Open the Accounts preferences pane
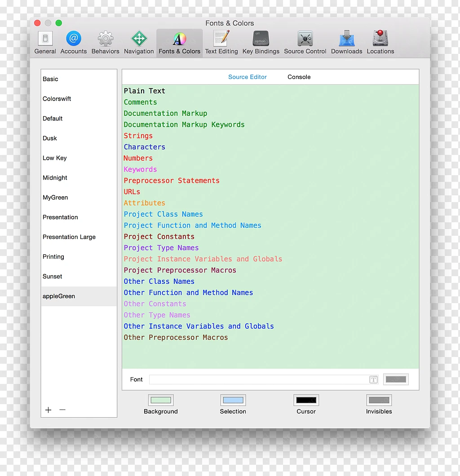460x476 pixels. pos(74,43)
